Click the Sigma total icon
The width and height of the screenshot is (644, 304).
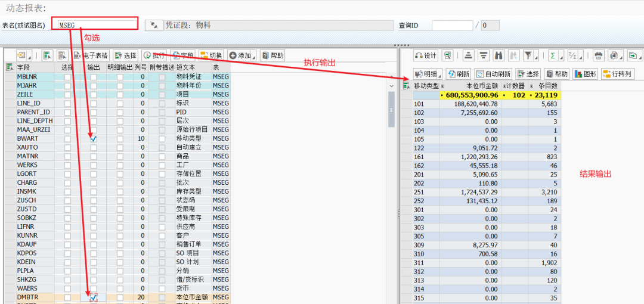click(x=553, y=55)
